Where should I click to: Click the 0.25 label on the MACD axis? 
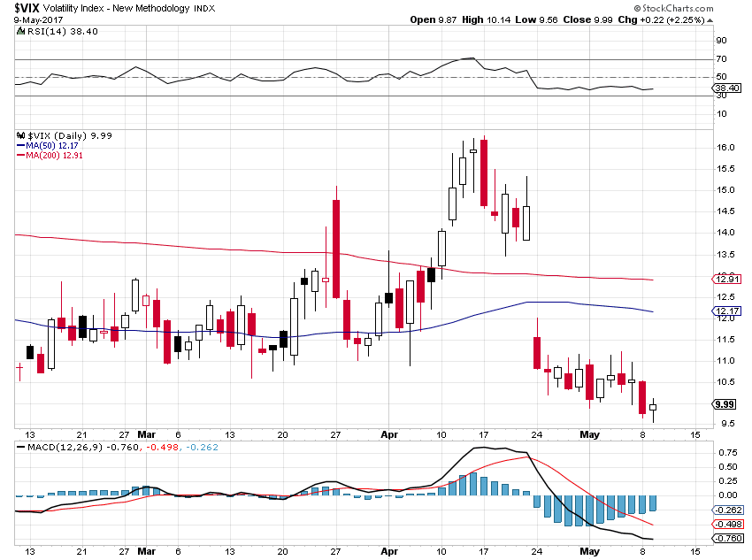(x=727, y=481)
